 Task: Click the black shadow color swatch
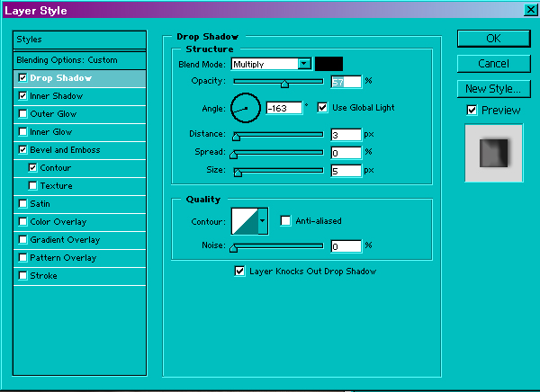pos(328,64)
